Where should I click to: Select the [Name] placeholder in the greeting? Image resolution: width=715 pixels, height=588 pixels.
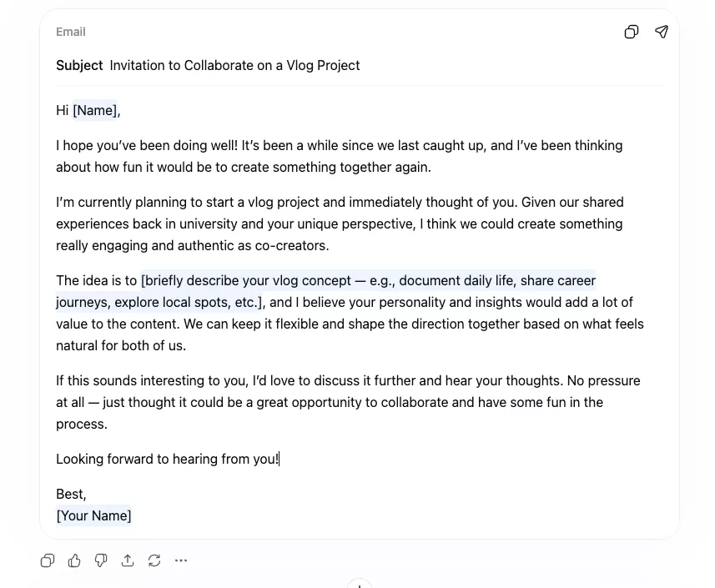(x=94, y=110)
